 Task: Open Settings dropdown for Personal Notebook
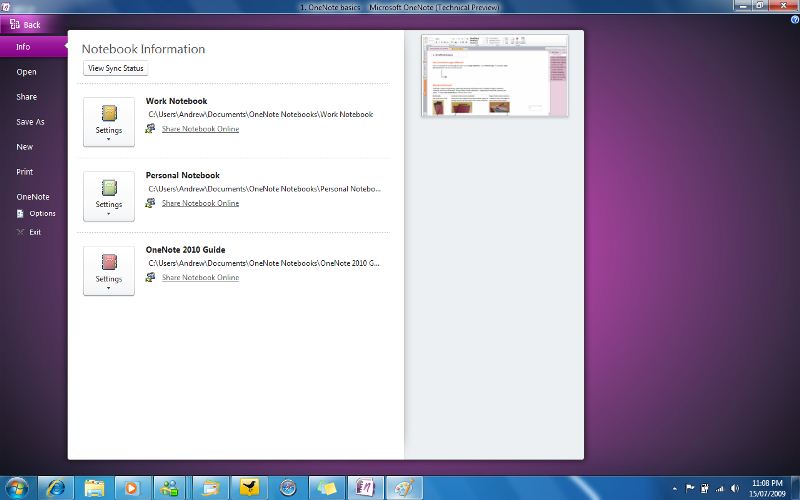109,196
